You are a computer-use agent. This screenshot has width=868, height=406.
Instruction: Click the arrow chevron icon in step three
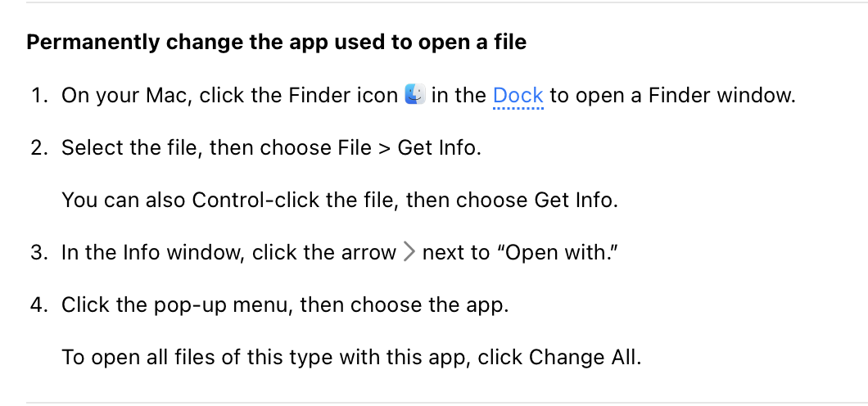point(409,252)
